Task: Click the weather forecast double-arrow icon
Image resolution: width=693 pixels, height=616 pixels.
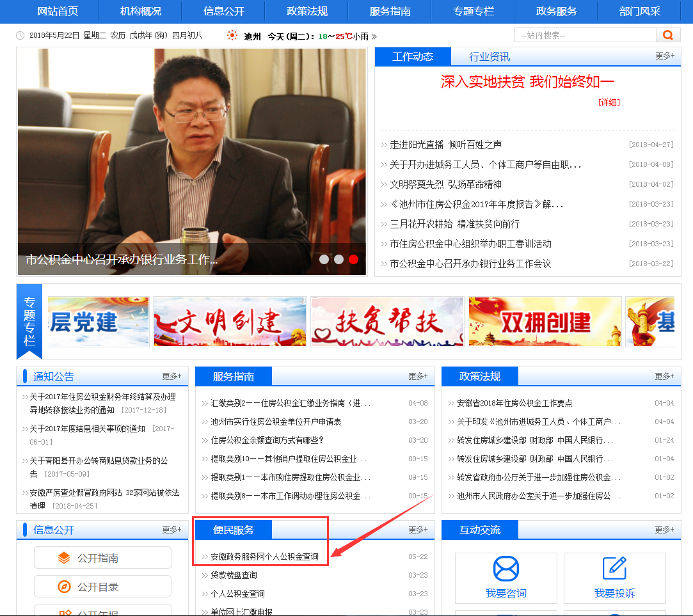Action: [374, 36]
